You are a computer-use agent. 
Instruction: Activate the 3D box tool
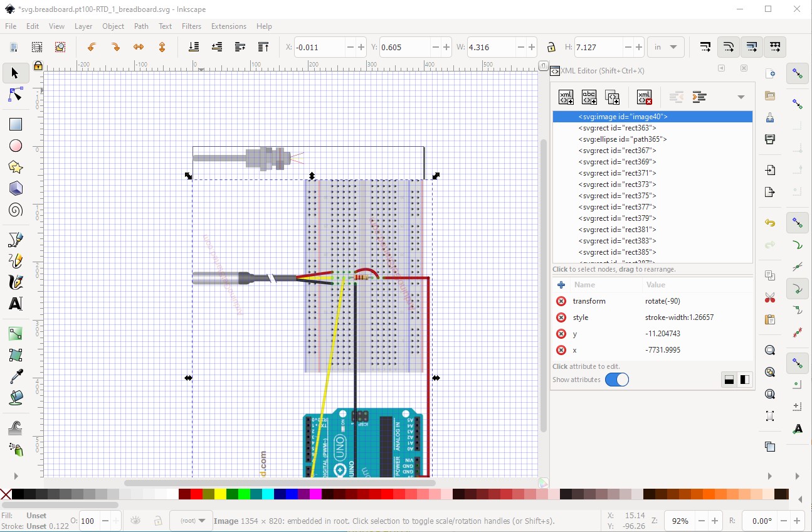(x=16, y=188)
